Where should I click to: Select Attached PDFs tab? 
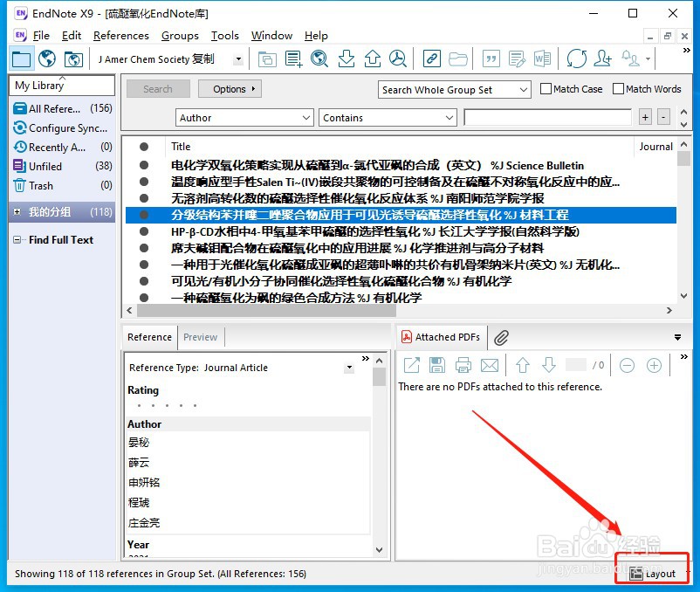(442, 337)
